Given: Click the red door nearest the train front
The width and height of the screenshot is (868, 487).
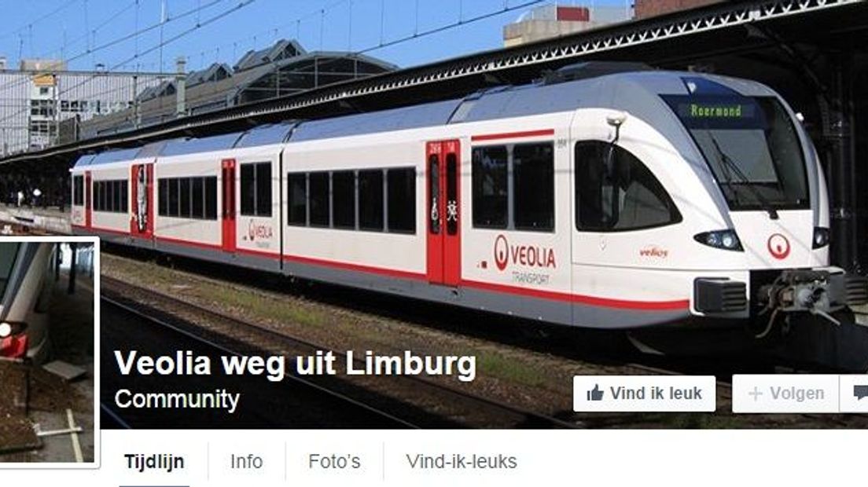Looking at the screenshot, I should [x=443, y=212].
